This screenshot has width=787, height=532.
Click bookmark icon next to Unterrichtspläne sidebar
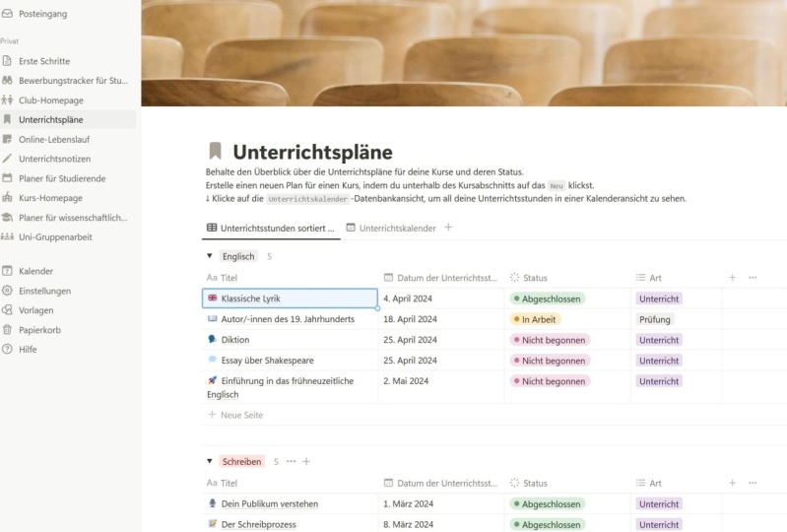(7, 119)
